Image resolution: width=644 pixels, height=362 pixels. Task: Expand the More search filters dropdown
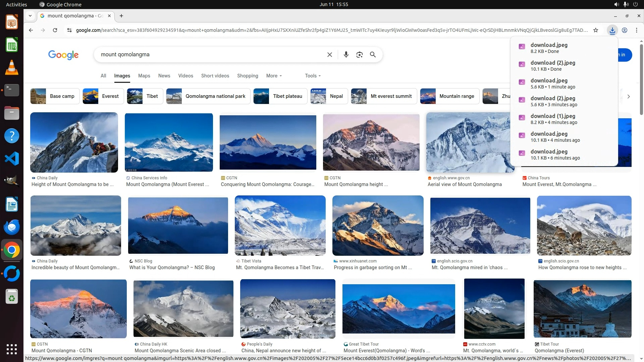pyautogui.click(x=274, y=76)
